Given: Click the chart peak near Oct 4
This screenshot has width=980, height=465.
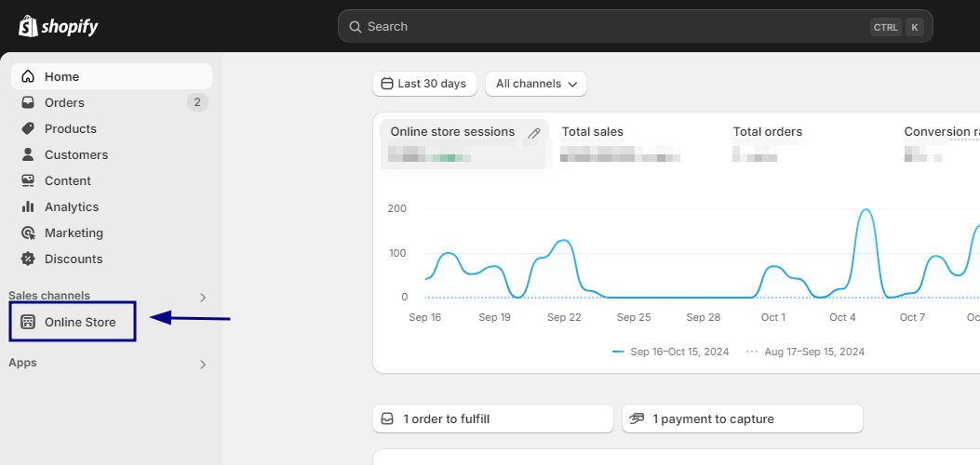Looking at the screenshot, I should pyautogui.click(x=866, y=210).
